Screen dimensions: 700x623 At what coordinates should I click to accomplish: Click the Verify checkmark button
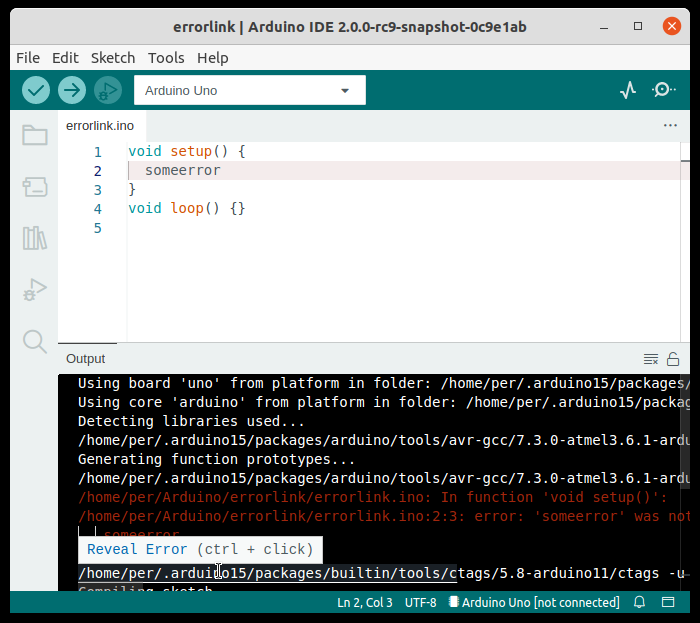coord(36,90)
